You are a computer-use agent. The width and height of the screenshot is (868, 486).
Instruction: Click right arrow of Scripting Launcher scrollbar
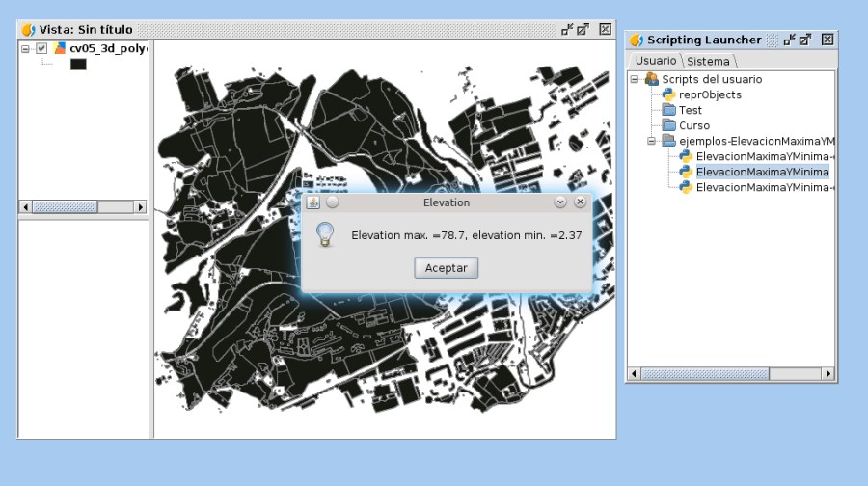(x=827, y=373)
